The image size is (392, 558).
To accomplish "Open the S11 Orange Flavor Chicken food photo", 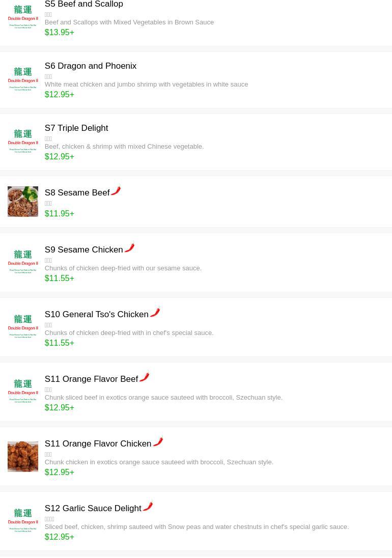I will pos(23,457).
